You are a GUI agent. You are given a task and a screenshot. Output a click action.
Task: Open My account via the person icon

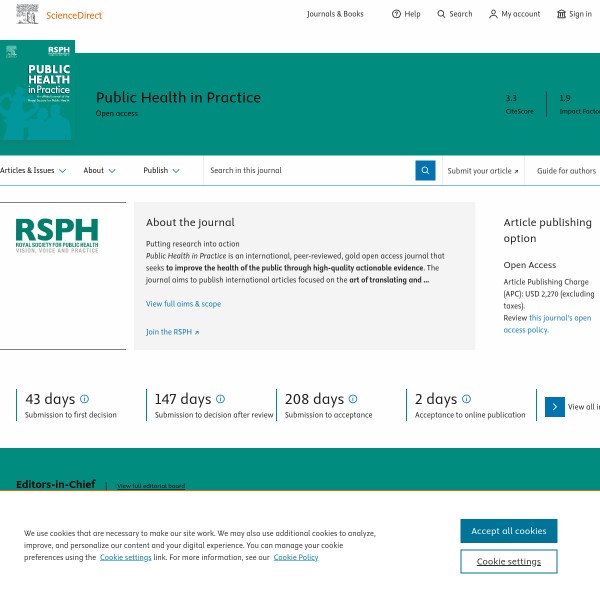tap(493, 14)
